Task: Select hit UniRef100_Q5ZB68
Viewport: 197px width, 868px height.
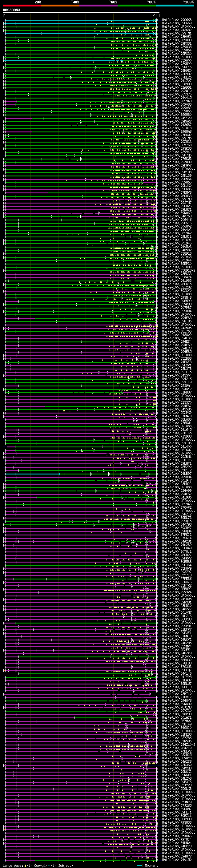Action: click(177, 358)
